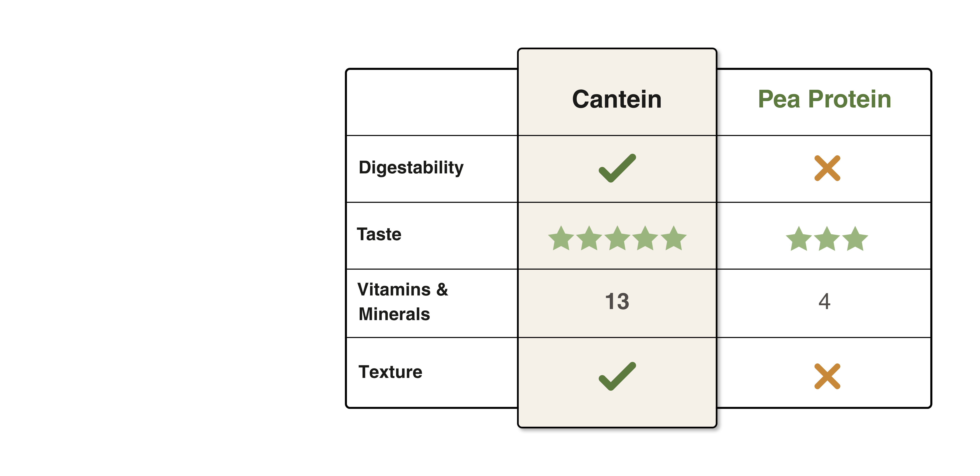
Task: Click the green checkmark in Cantein's Texture row
Action: (617, 376)
